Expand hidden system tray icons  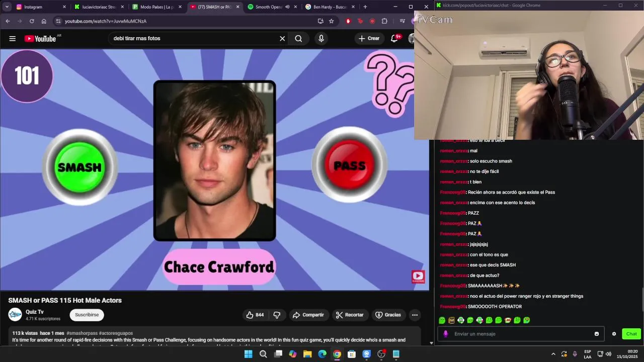tap(553, 354)
